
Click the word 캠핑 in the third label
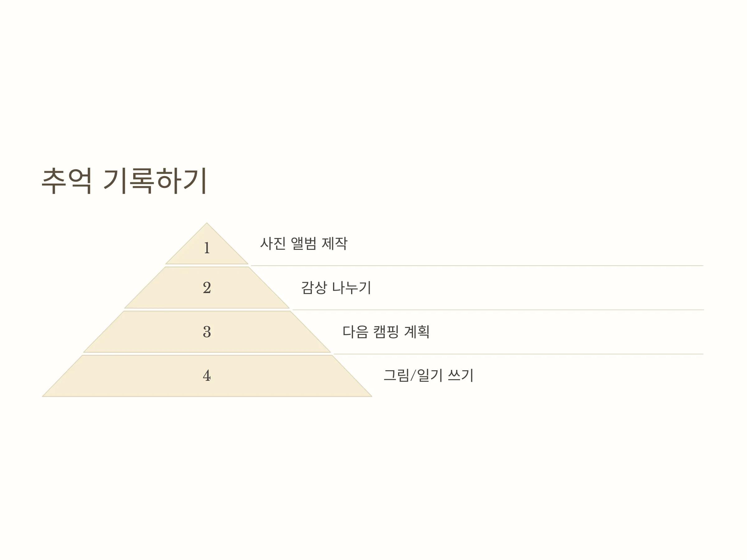point(386,331)
